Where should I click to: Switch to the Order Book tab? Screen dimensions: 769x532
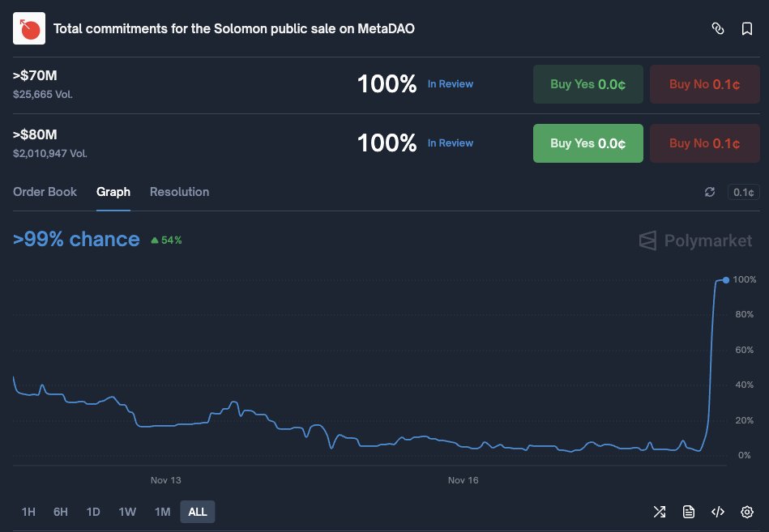(x=45, y=192)
